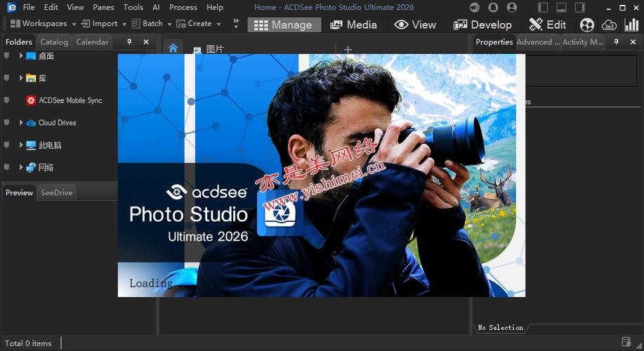Expand the Cloud Drives tree node

(x=21, y=122)
